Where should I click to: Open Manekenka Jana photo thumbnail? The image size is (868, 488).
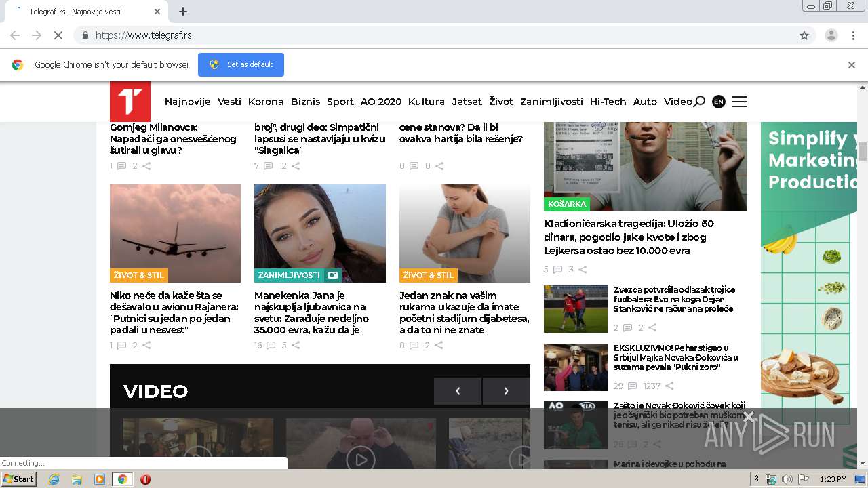coord(320,233)
